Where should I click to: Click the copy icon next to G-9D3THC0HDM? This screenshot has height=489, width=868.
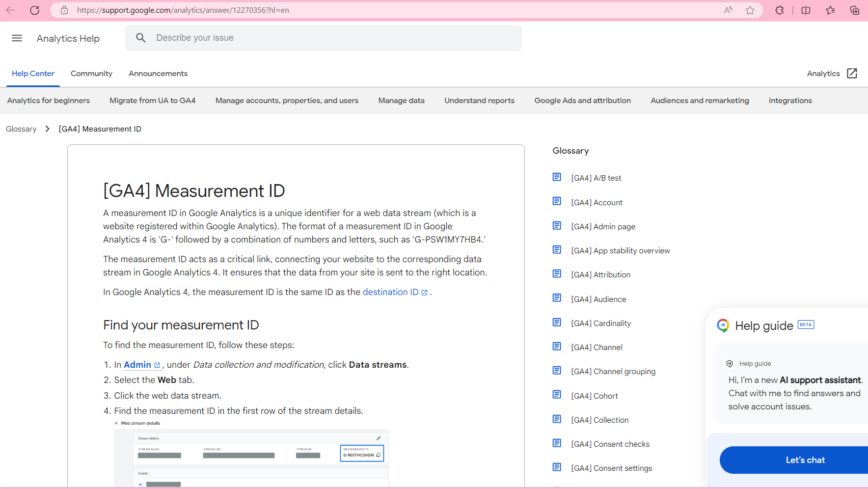(x=378, y=455)
